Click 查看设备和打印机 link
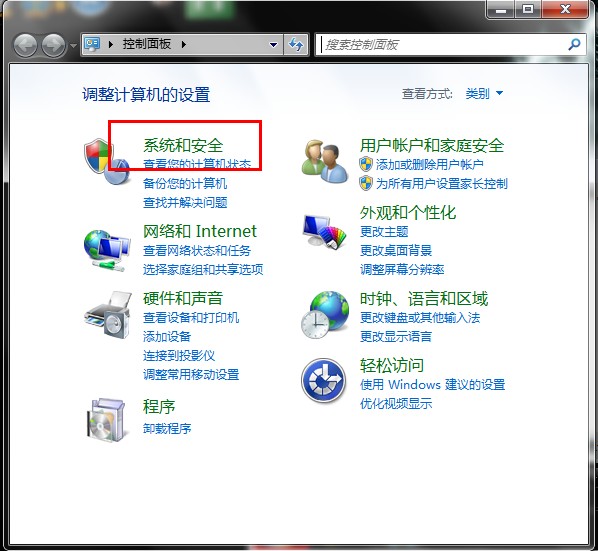The width and height of the screenshot is (598, 551). pos(191,318)
